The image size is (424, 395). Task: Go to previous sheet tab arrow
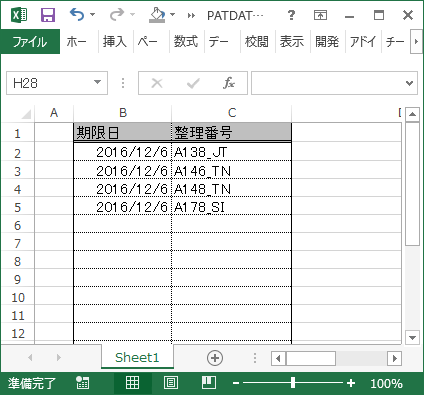tap(30, 358)
